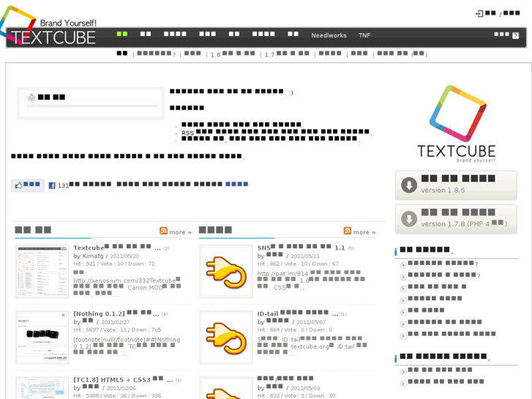Open [Nothing 0.1.2] post title
Image resolution: width=532 pixels, height=399 pixels.
coord(116,313)
